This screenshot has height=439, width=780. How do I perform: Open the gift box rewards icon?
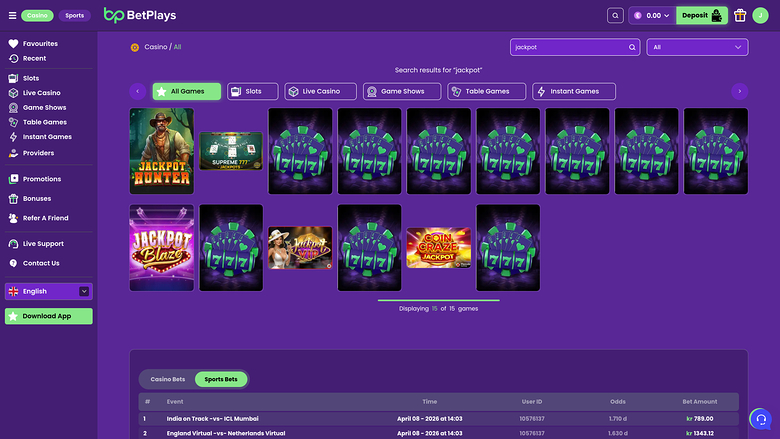(740, 15)
